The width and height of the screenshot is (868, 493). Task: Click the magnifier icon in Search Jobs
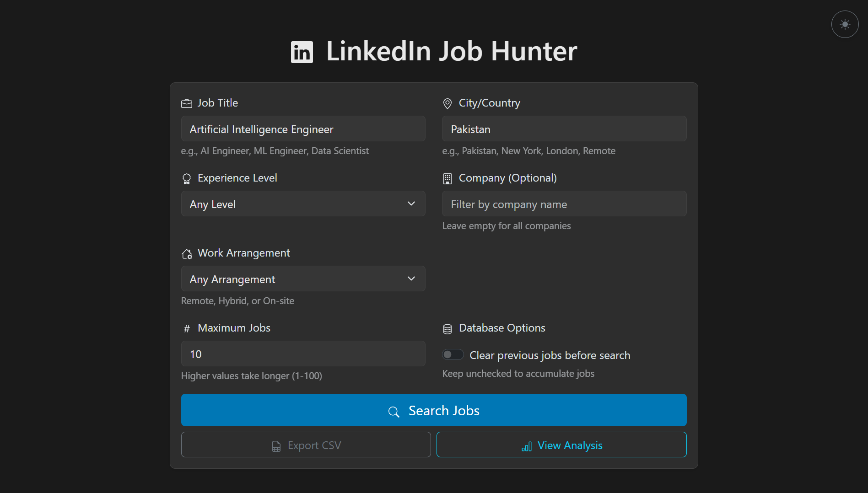[394, 411]
